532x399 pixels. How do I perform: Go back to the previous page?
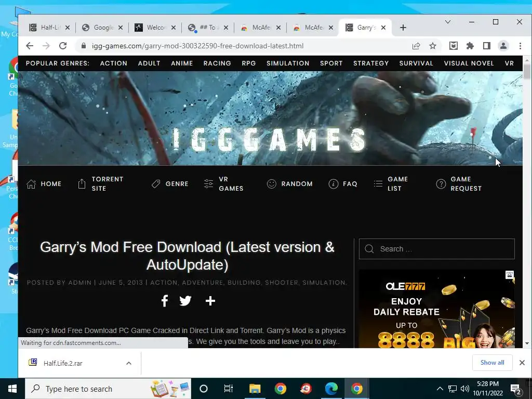[30, 46]
